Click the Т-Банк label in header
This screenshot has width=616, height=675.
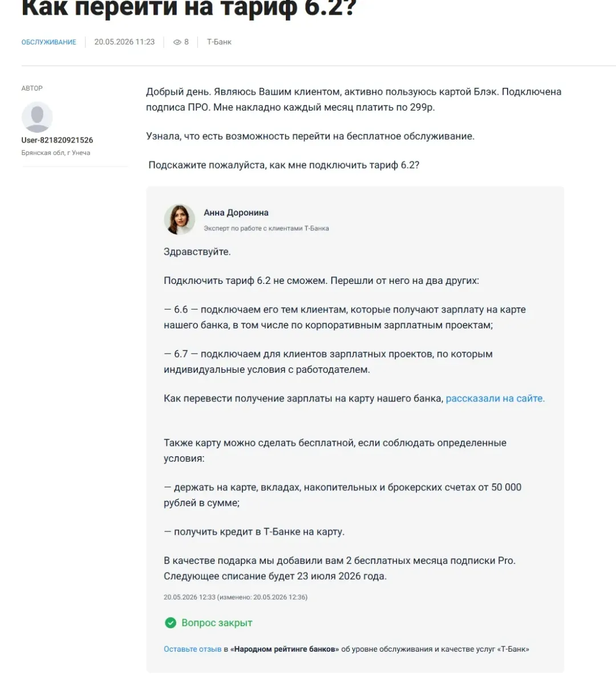[219, 42]
